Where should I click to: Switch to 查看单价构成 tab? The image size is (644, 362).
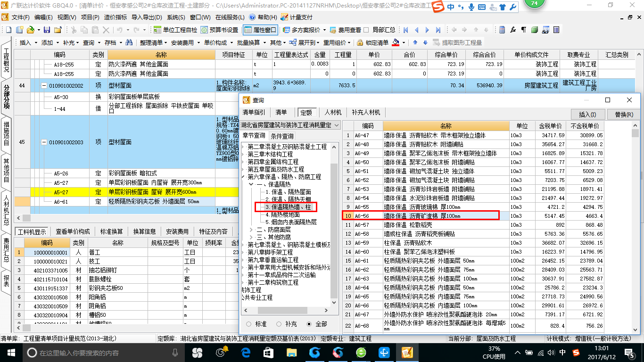click(73, 231)
